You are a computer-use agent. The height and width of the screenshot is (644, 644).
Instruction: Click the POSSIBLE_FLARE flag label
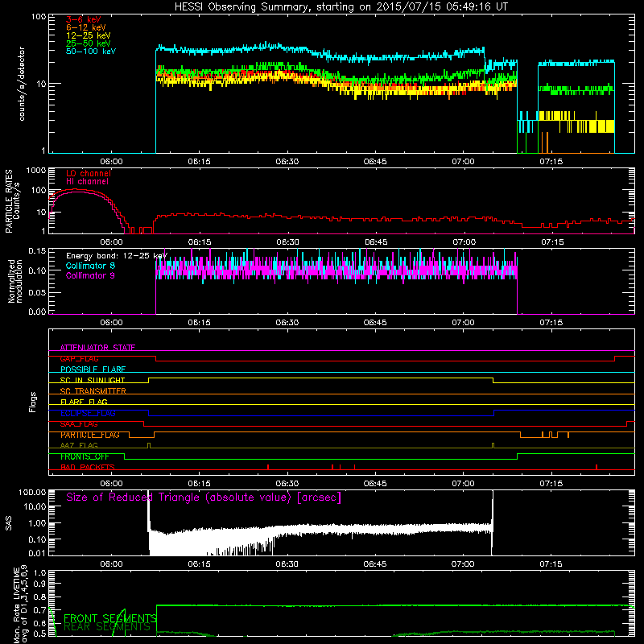[93, 369]
